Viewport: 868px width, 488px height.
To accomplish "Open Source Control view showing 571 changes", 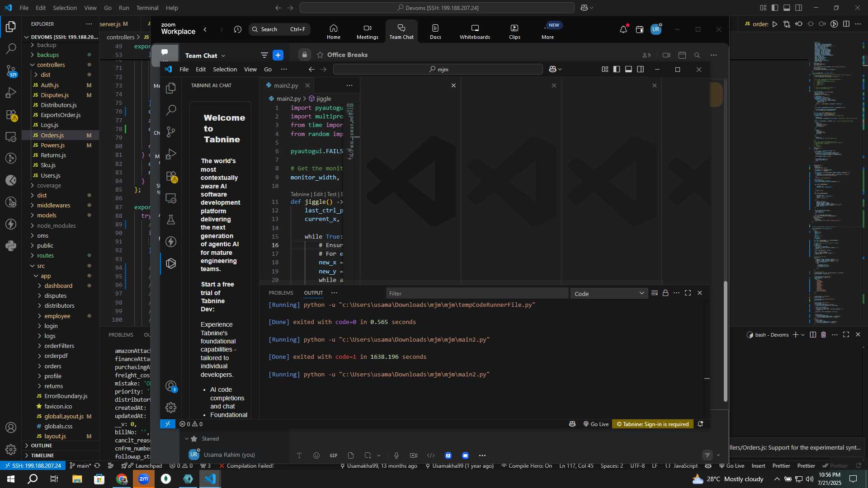I will [11, 70].
